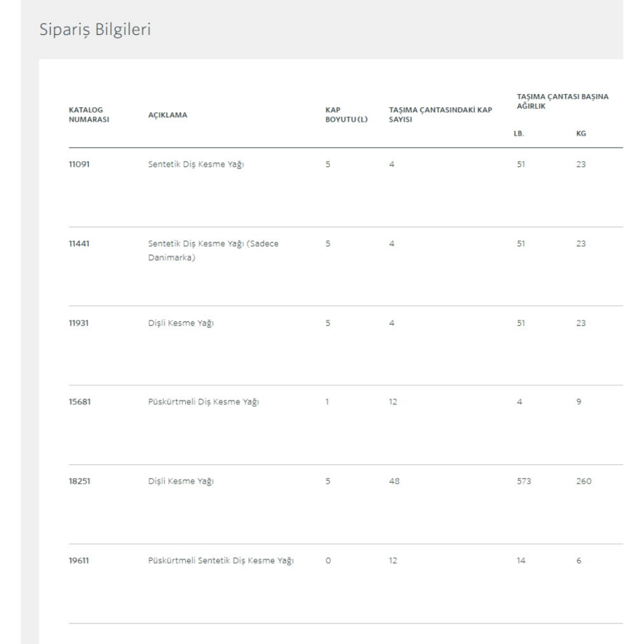Click the Püskürtmeli Sentetik Diş Kesme Yağı description
This screenshot has height=644, width=644.
coord(220,560)
